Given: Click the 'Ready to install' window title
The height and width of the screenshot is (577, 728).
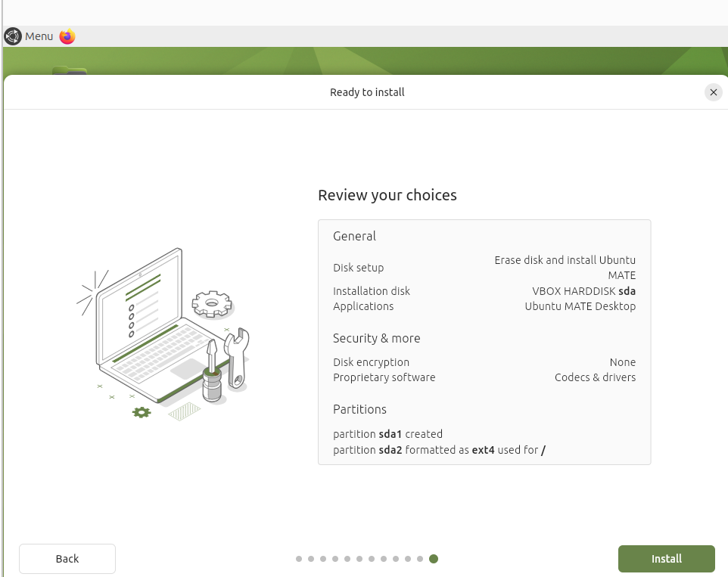Looking at the screenshot, I should [x=367, y=92].
